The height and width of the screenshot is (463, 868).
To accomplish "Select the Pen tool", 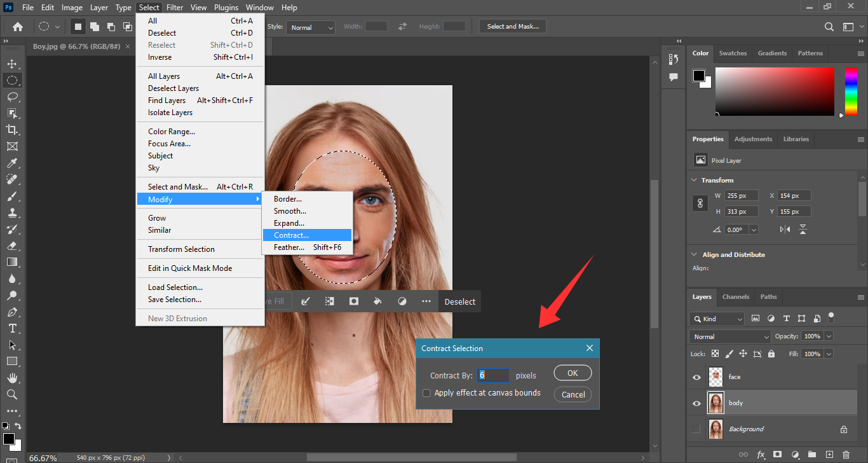I will (x=12, y=312).
